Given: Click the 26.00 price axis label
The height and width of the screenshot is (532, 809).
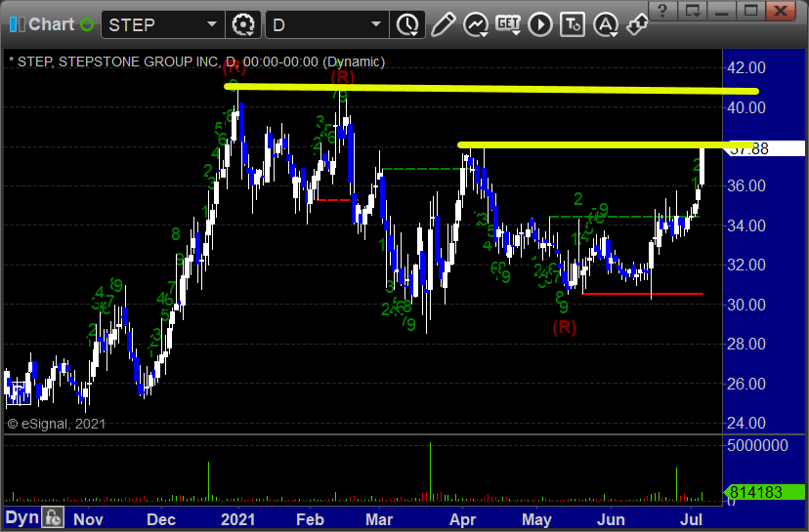Looking at the screenshot, I should coord(746,383).
